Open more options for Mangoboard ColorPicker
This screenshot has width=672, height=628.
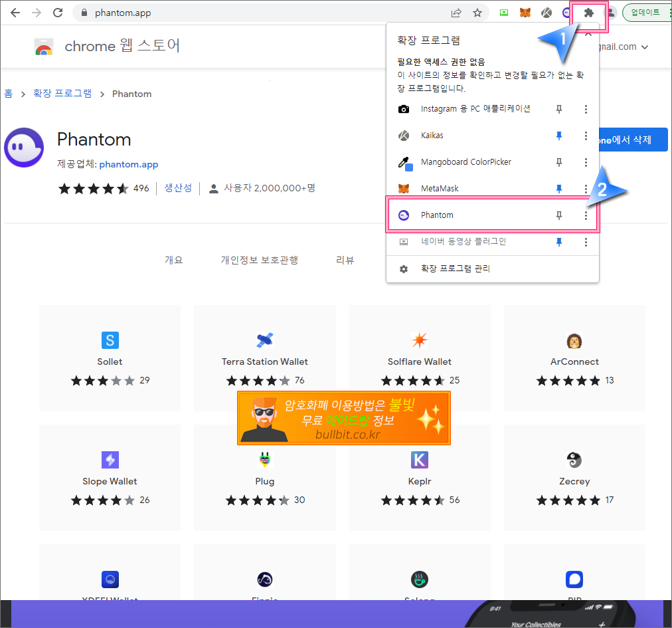click(x=586, y=162)
